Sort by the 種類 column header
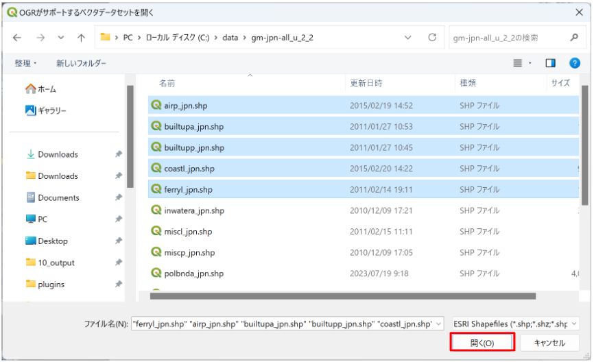Viewport: 594px width, 364px height. pyautogui.click(x=468, y=84)
